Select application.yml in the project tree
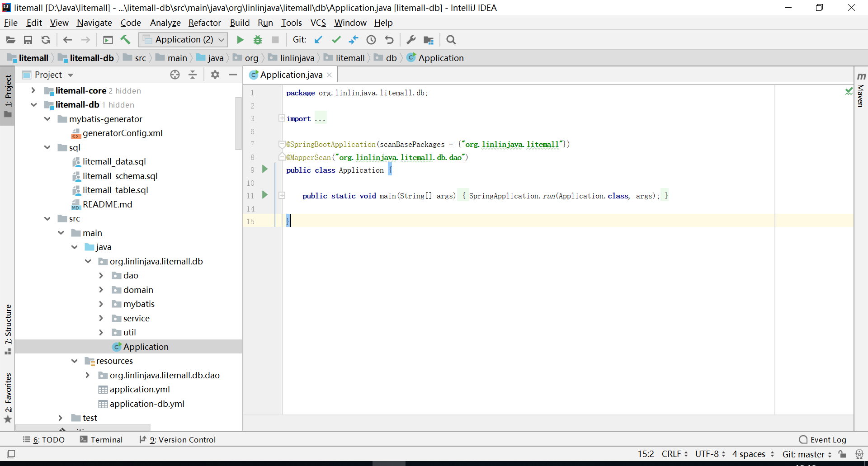The width and height of the screenshot is (868, 466). [x=139, y=389]
